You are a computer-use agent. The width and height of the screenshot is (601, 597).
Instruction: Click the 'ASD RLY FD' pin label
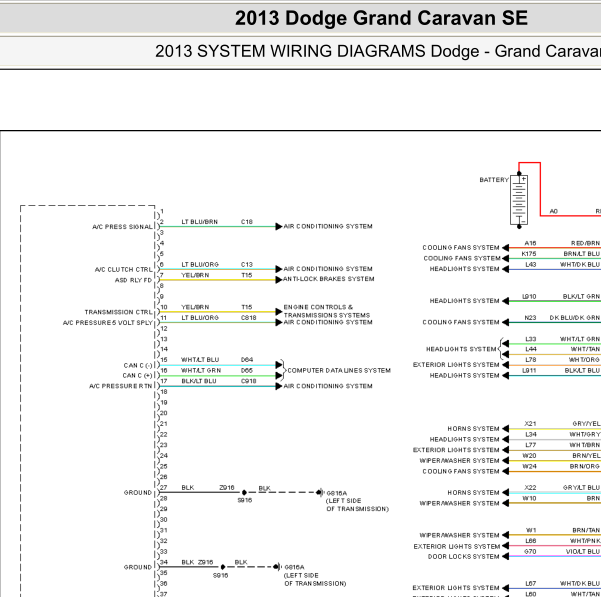click(133, 280)
